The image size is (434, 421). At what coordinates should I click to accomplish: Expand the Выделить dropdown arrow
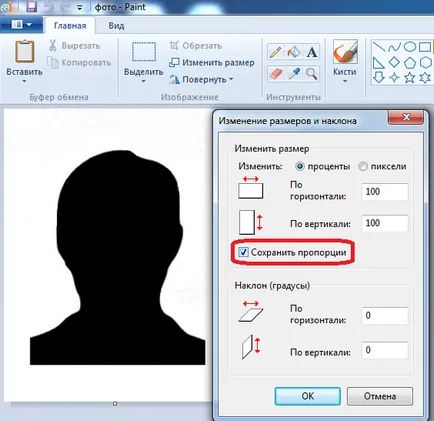click(x=144, y=81)
